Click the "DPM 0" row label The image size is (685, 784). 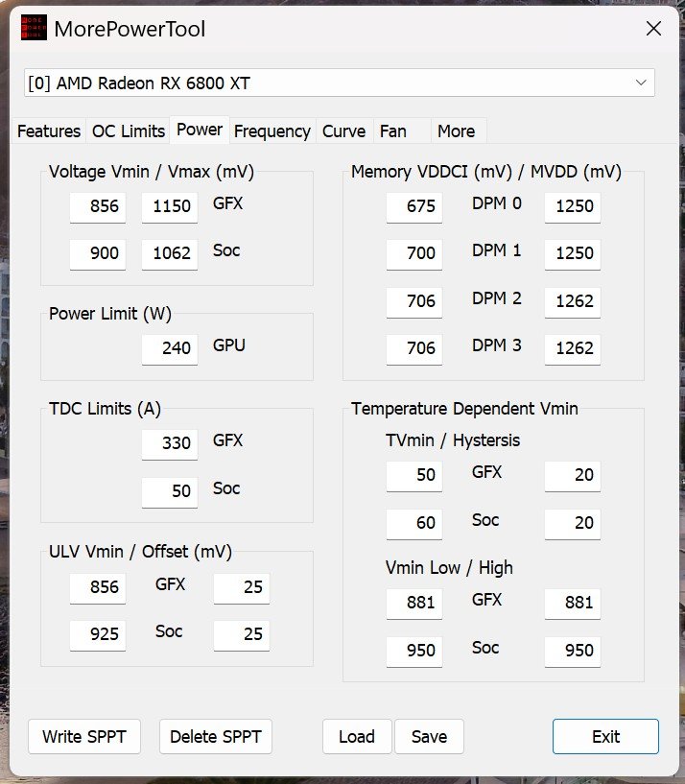coord(497,203)
